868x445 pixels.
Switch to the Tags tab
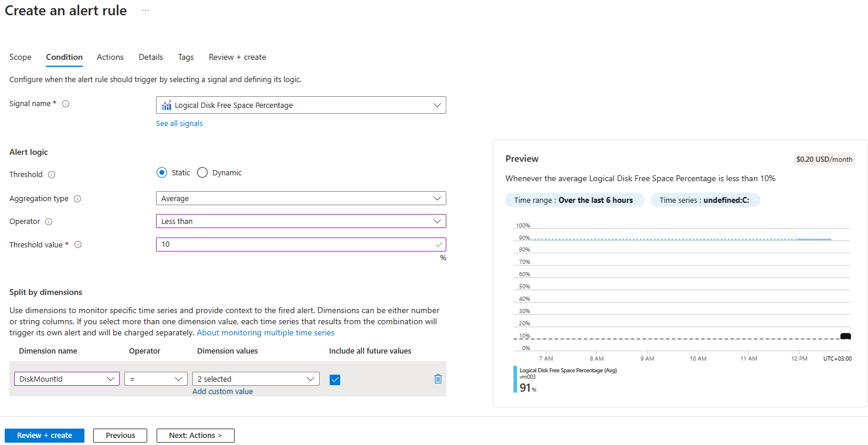tap(185, 57)
